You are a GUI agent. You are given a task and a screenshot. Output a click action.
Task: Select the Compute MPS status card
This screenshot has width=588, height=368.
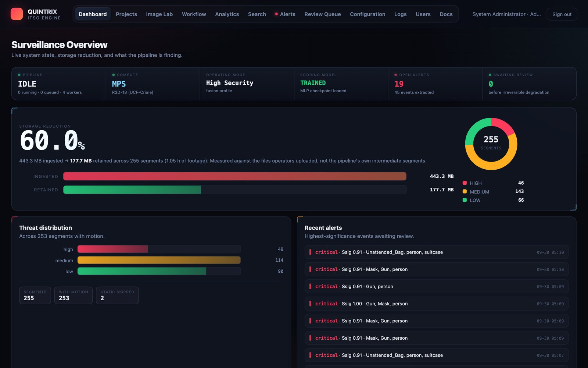(x=153, y=84)
